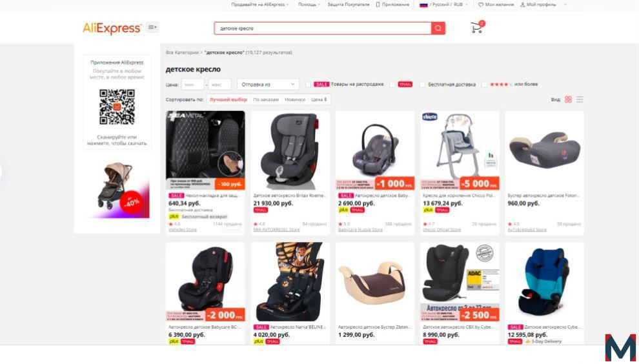639x364 pixels.
Task: Toggle the four stars or more checkbox
Action: coord(483,85)
